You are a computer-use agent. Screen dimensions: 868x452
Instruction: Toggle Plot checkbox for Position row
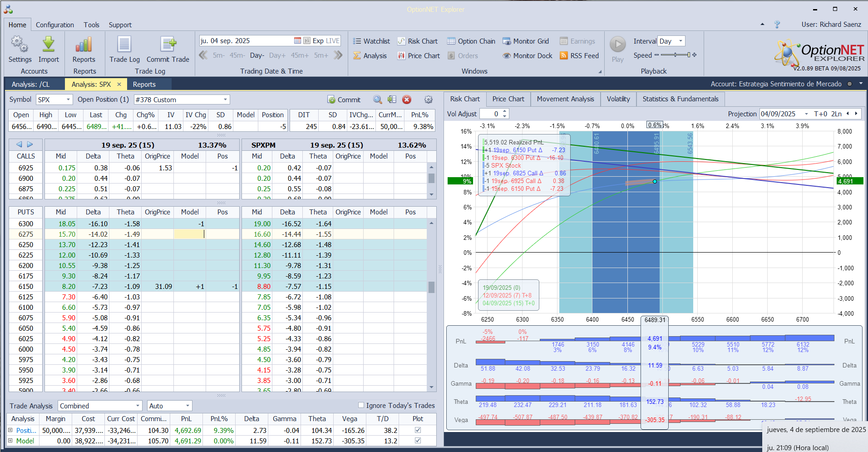[418, 430]
